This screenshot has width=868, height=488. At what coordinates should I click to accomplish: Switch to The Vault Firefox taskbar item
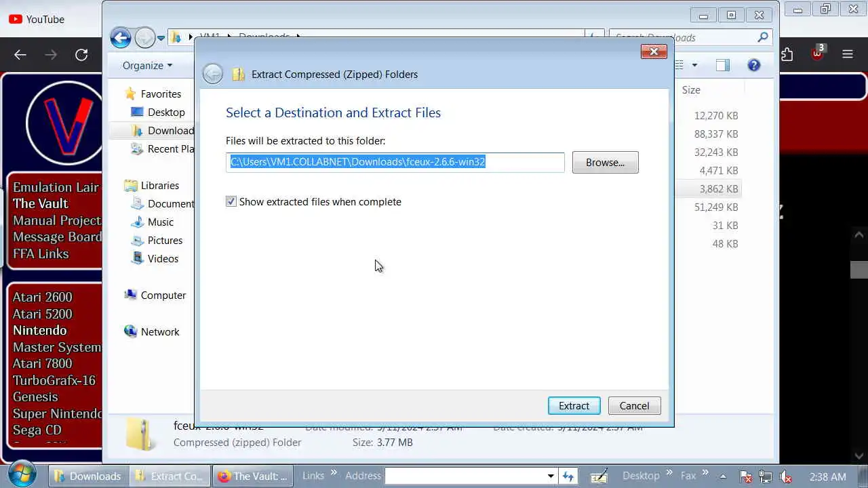[x=253, y=476]
